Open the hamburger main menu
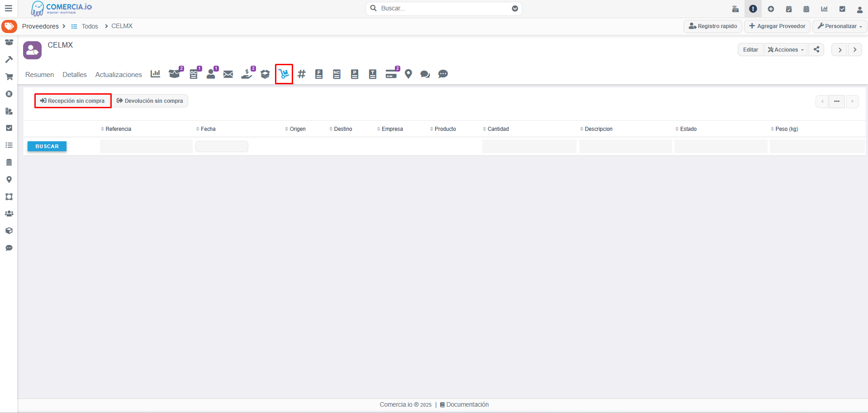 point(8,8)
